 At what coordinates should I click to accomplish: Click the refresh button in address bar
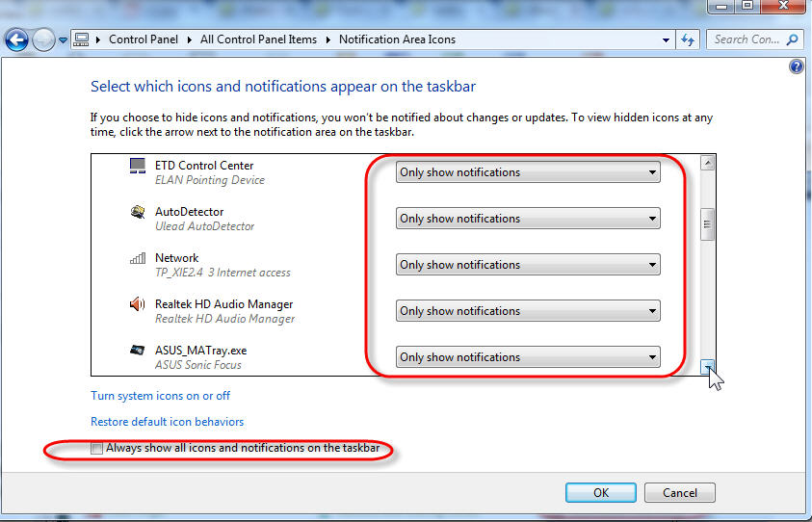[688, 39]
